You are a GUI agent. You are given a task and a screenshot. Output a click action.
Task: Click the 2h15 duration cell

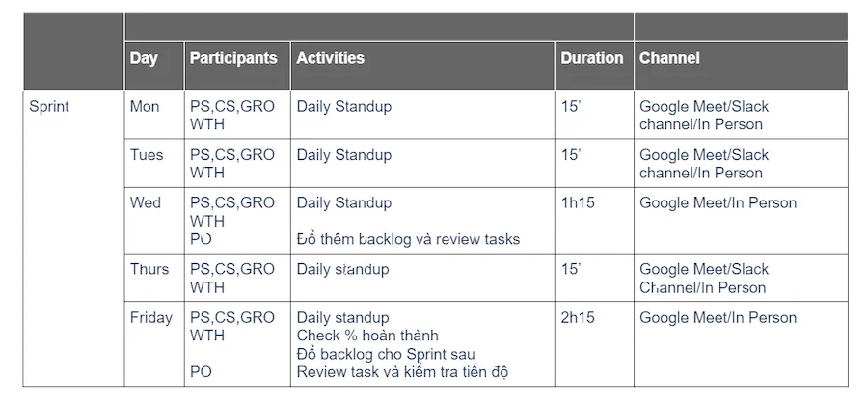[594, 344]
